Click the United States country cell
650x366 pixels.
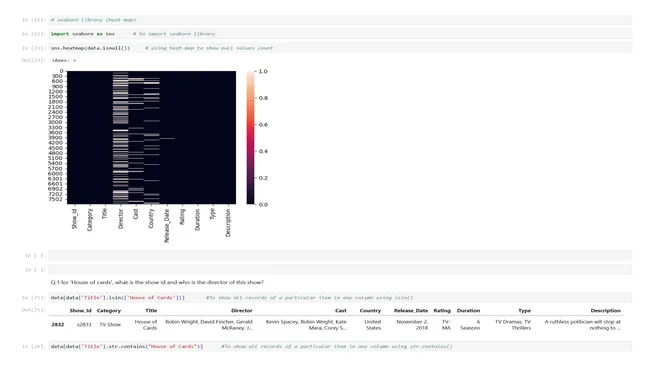(373, 325)
